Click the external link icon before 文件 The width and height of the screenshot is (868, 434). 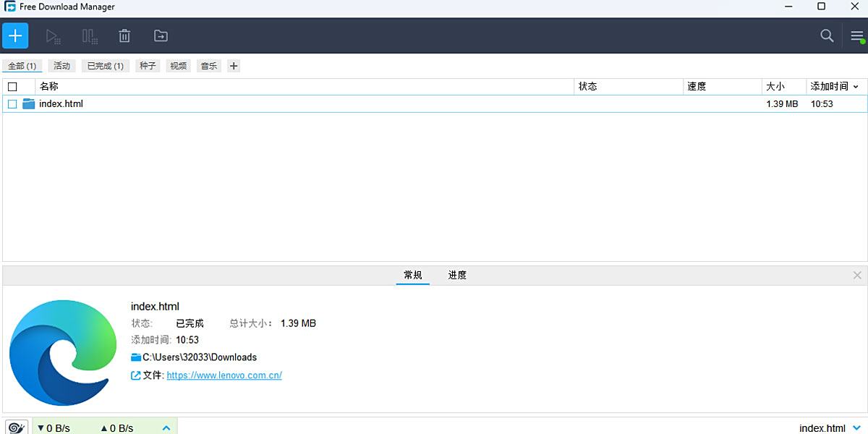pyautogui.click(x=135, y=375)
